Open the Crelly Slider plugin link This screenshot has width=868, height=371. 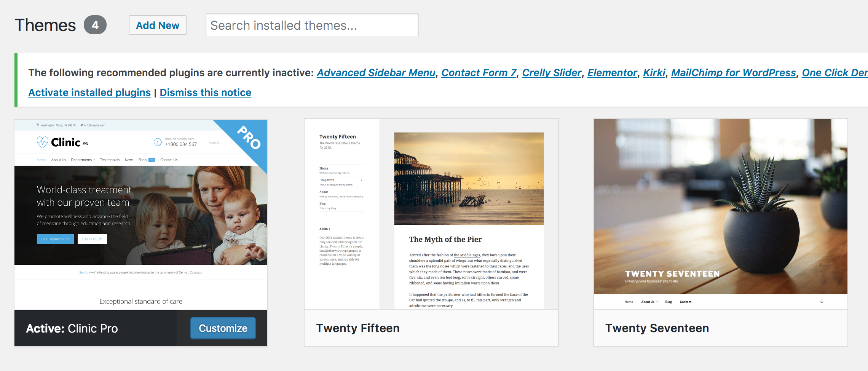click(x=552, y=72)
